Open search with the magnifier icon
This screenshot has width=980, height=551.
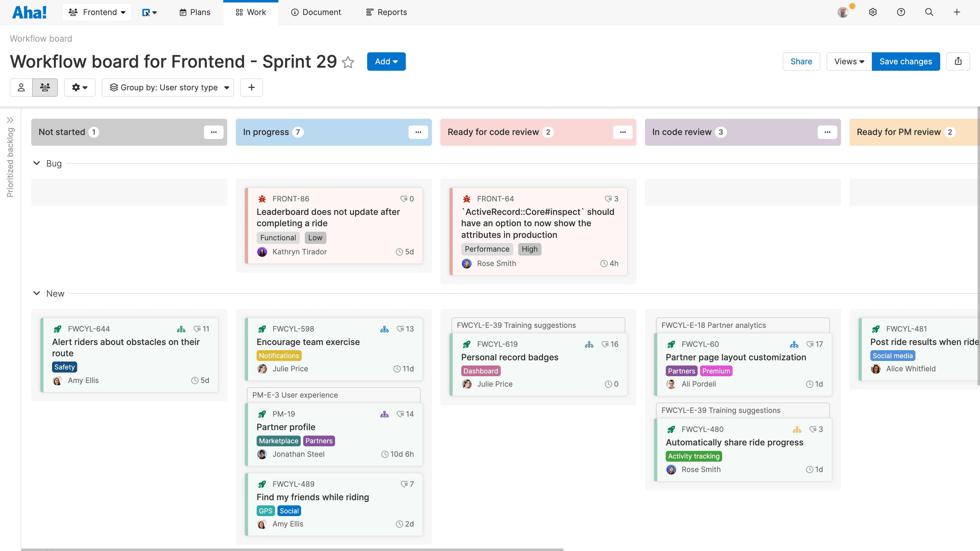click(929, 12)
